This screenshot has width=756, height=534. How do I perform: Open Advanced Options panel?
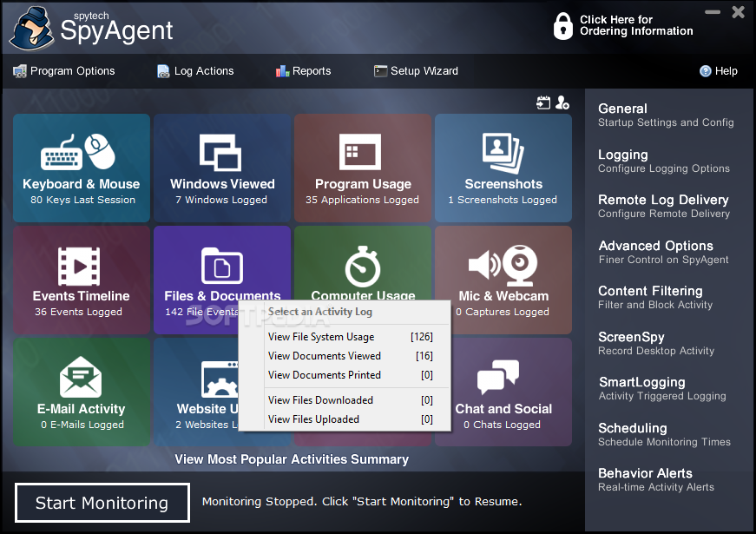click(x=663, y=252)
